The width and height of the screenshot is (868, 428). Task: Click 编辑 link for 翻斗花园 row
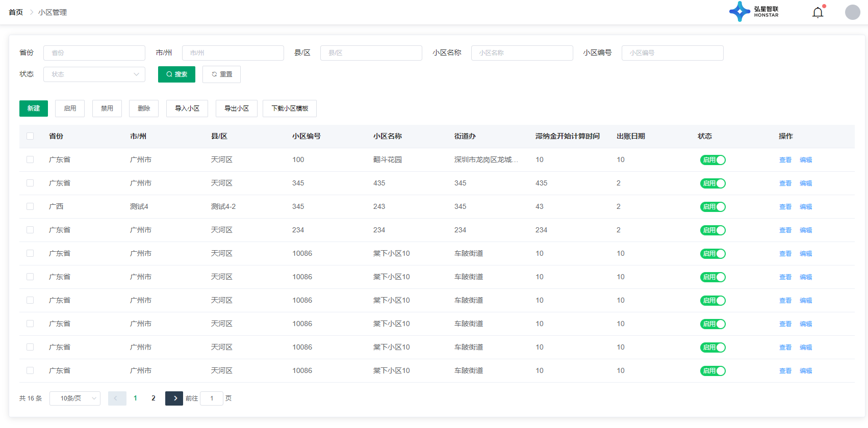[x=806, y=160]
